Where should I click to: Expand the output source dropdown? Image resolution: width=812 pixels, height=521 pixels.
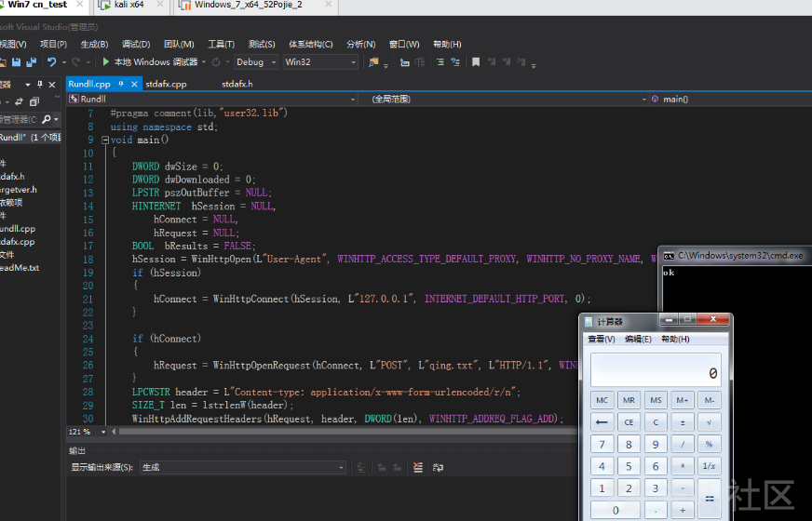[341, 468]
